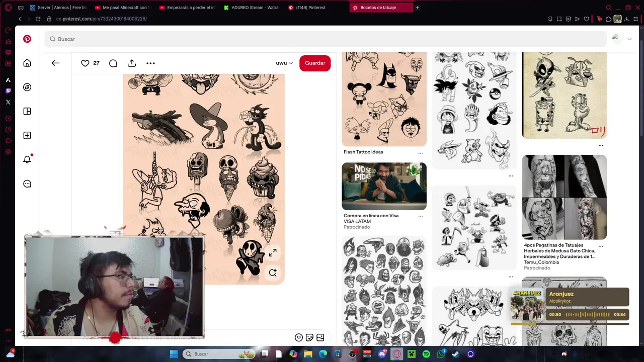Open the Visa video ad thumbnail
644x362 pixels.
click(x=384, y=186)
